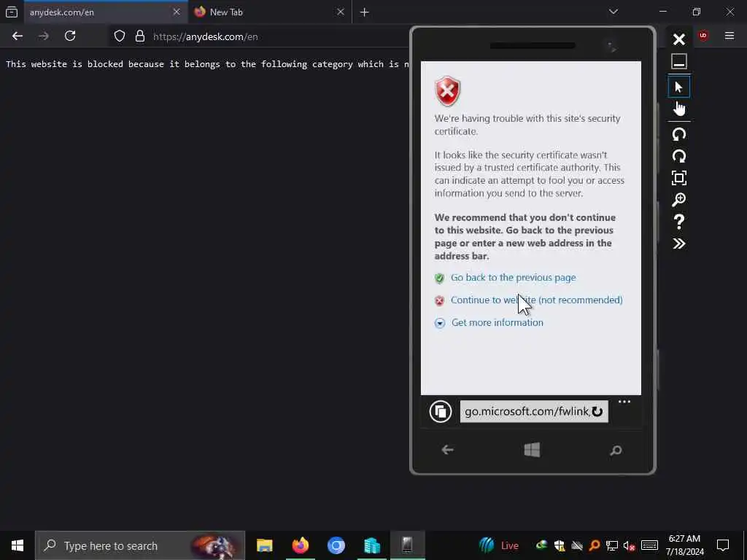
Task: Click phone browser address field go.microsoft.com
Action: pos(527,411)
